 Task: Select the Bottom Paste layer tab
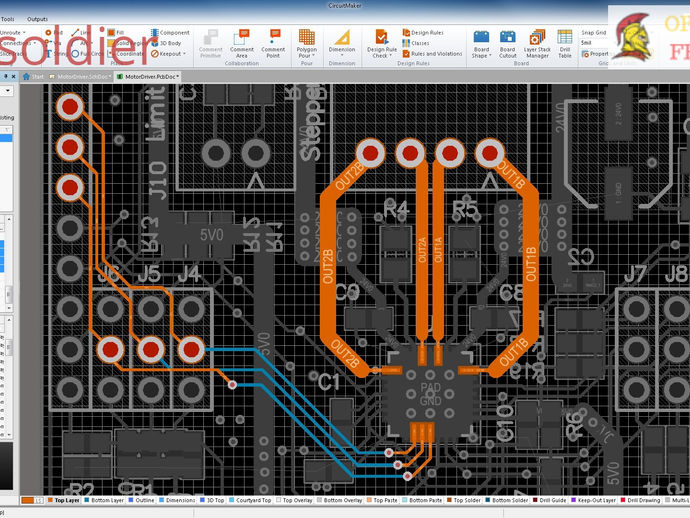click(422, 500)
